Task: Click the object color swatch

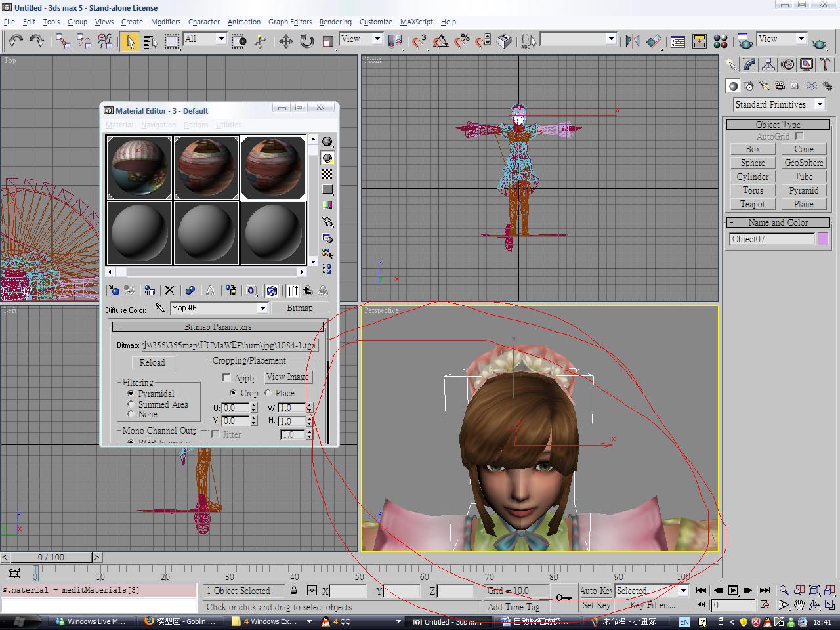Action: (822, 239)
